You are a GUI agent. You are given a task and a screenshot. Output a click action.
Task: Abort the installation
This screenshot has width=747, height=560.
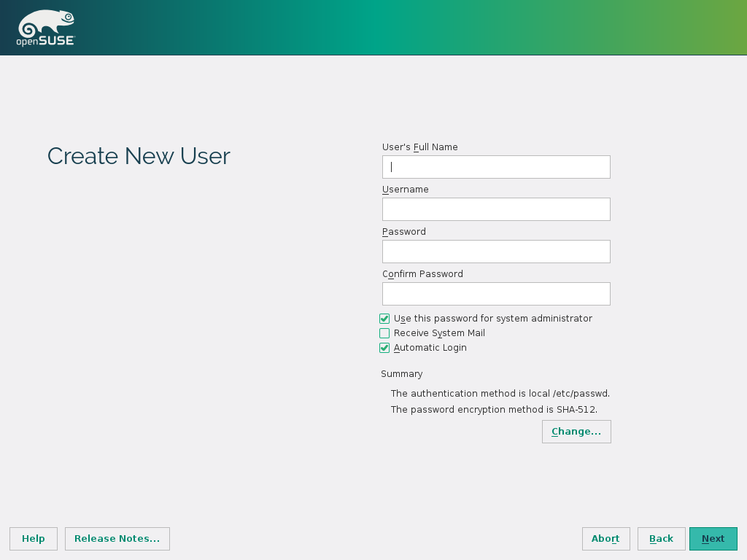tap(605, 539)
